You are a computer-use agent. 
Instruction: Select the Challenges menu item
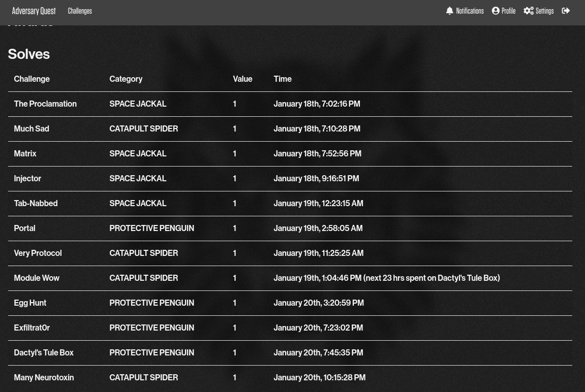[80, 11]
